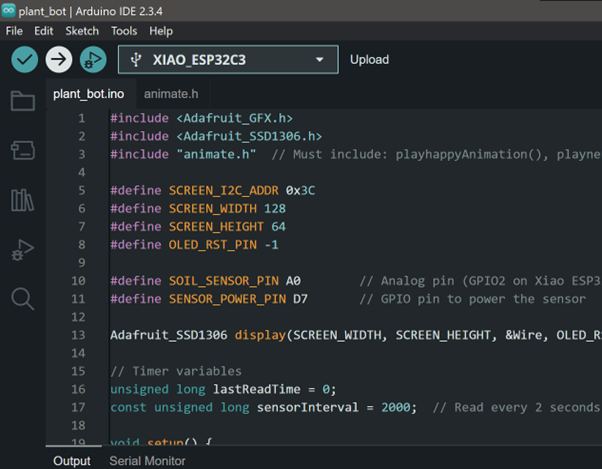
Task: Switch to the Output panel tab
Action: (x=72, y=461)
